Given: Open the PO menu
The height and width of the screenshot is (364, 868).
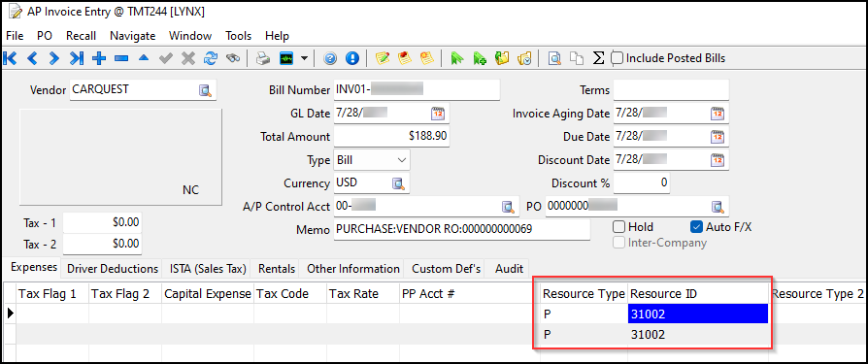Looking at the screenshot, I should 45,36.
